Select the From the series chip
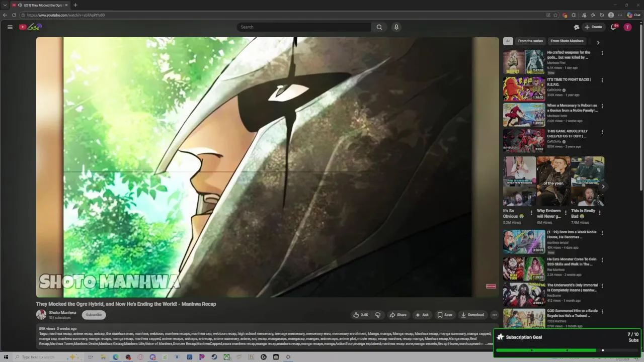The height and width of the screenshot is (362, 644). tap(530, 41)
